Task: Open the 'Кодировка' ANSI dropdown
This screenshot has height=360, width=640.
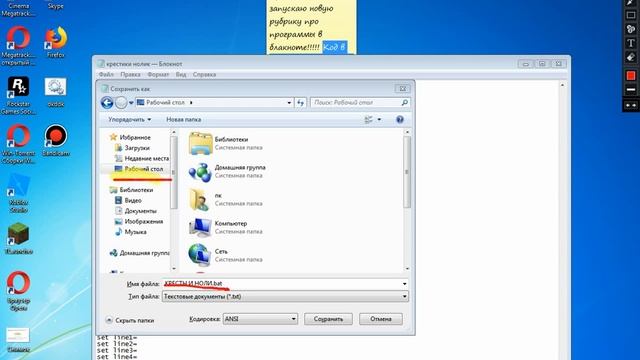Action: pyautogui.click(x=260, y=319)
